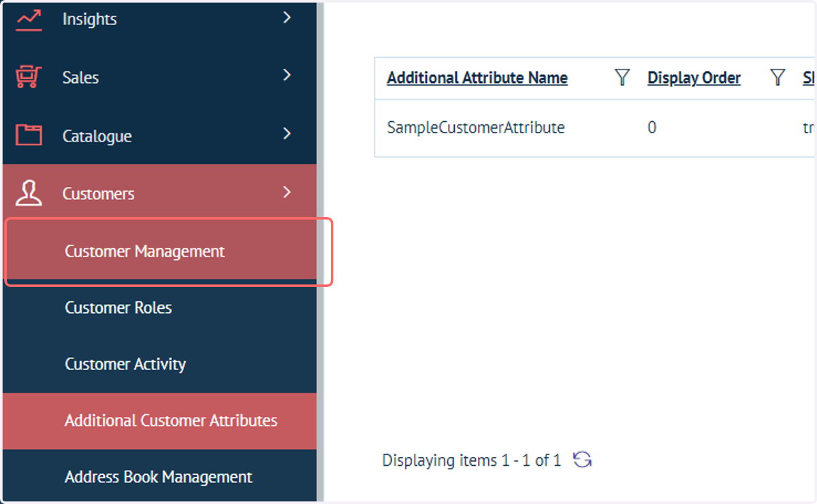Collapse the Customers menu chevron
The width and height of the screenshot is (817, 504).
pos(287,192)
